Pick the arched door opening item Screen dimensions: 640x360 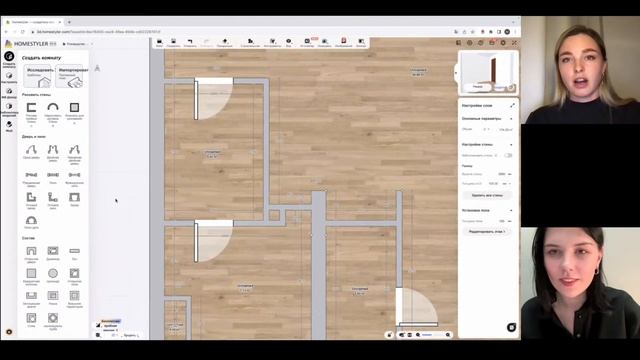tap(31, 221)
